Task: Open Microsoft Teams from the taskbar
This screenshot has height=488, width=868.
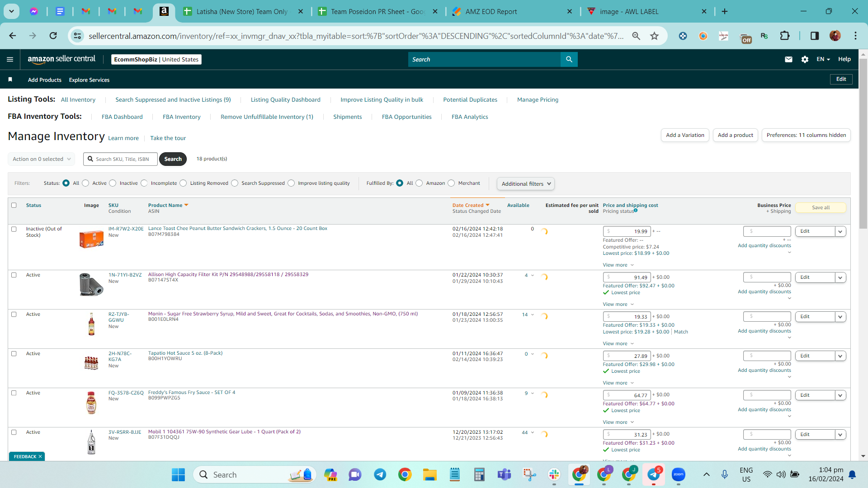Action: tap(504, 474)
